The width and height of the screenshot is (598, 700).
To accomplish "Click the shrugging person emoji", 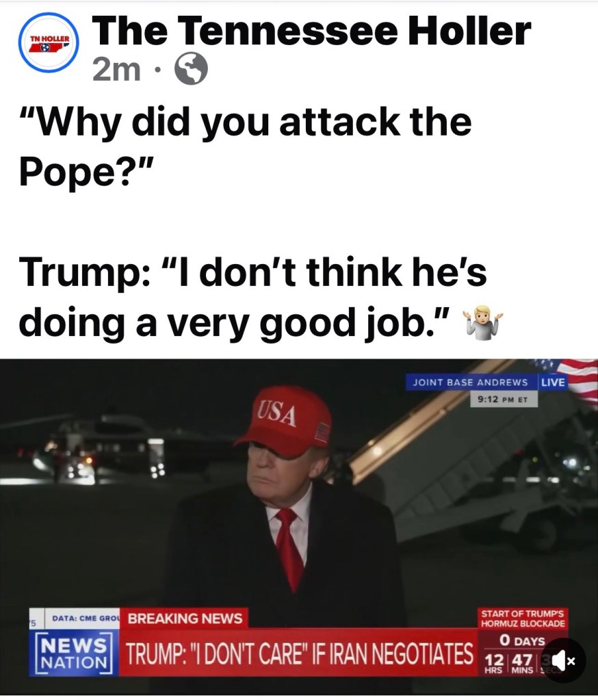I will tap(483, 320).
